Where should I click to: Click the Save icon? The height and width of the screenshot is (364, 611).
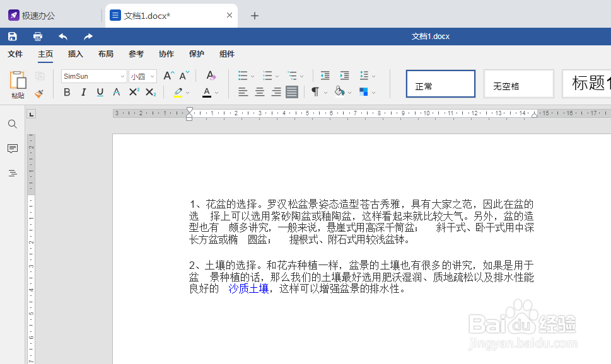pyautogui.click(x=12, y=36)
